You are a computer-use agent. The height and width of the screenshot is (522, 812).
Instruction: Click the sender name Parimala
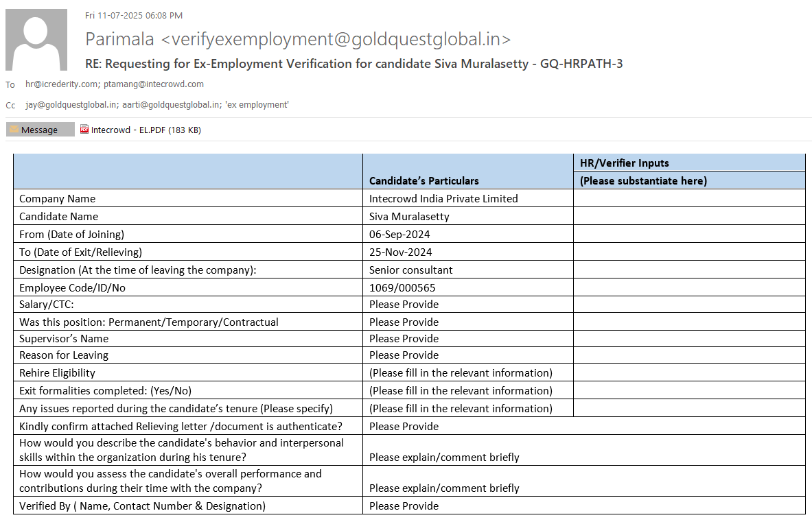[119, 39]
